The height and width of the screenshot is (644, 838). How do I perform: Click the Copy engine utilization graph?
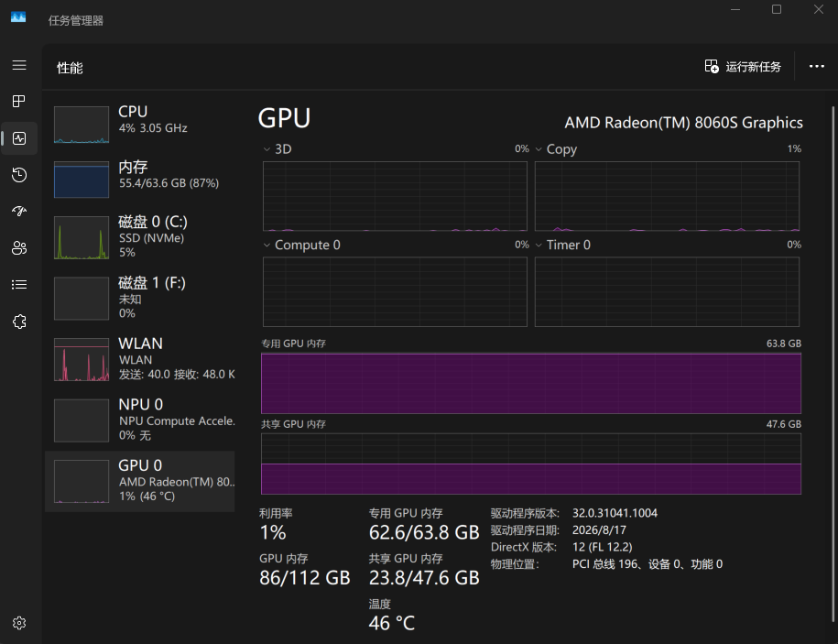click(667, 196)
